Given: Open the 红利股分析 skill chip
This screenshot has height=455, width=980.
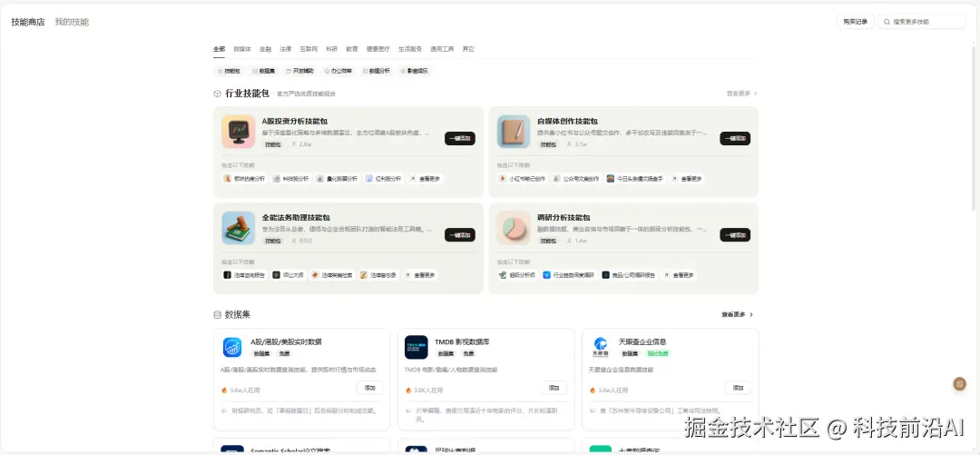Looking at the screenshot, I should pos(383,178).
